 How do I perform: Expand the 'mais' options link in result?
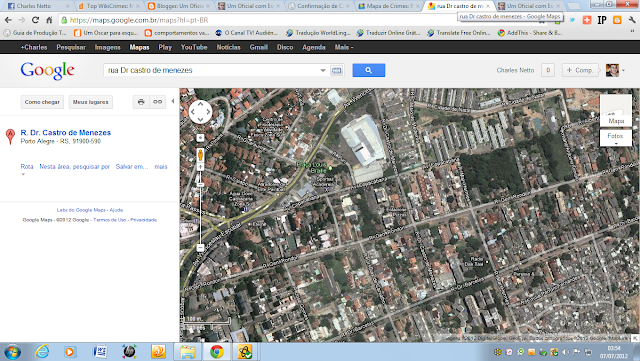click(x=161, y=167)
